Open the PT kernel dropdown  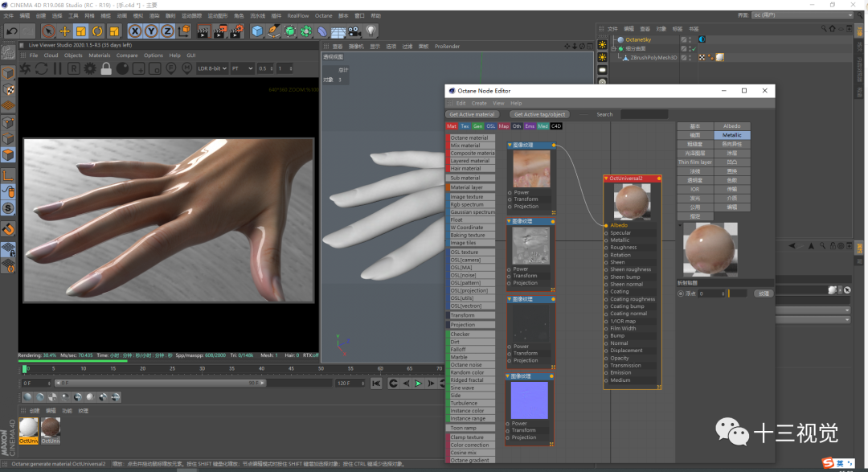tap(242, 68)
